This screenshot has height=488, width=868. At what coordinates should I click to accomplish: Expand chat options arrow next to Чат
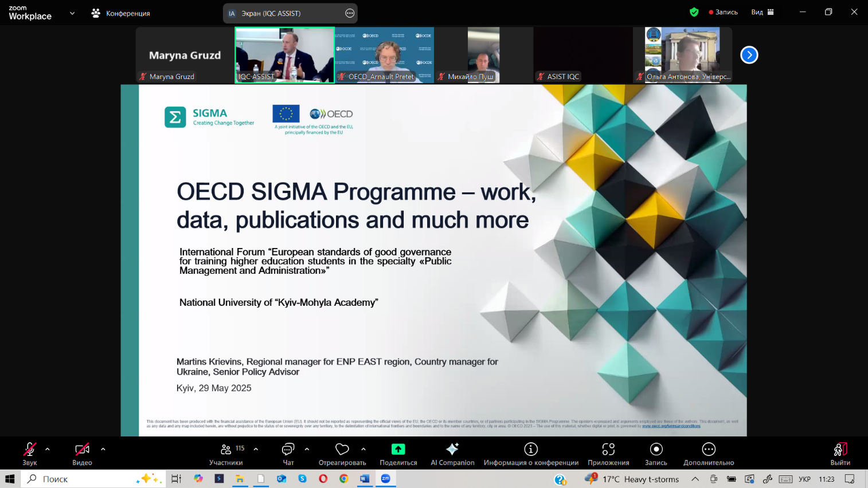point(307,449)
